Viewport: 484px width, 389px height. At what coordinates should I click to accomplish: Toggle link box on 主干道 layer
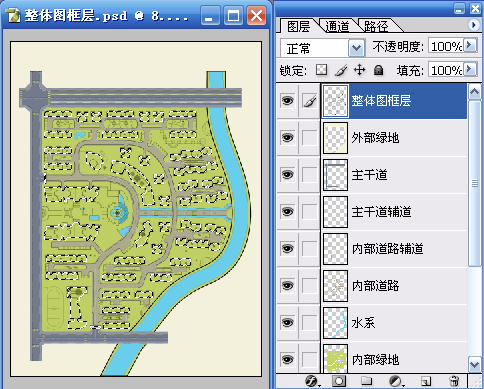pos(310,175)
